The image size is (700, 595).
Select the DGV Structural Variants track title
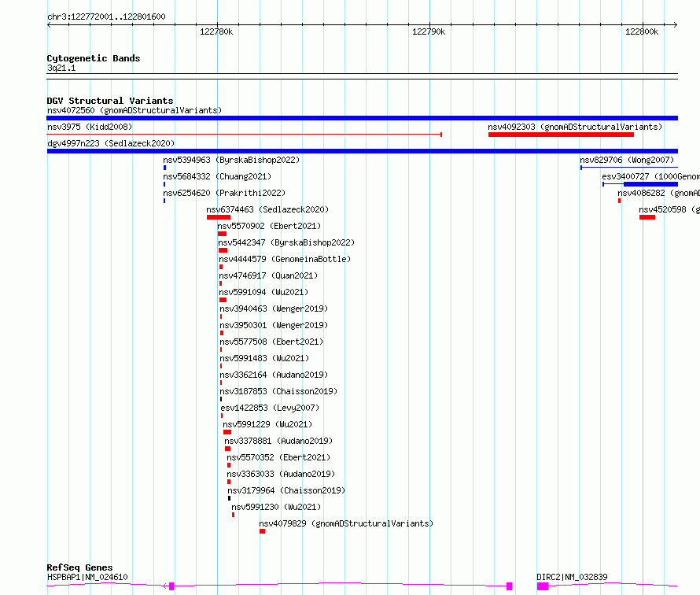pos(110,101)
